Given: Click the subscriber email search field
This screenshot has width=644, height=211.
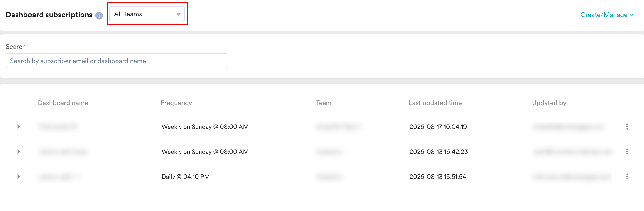Looking at the screenshot, I should [x=116, y=61].
